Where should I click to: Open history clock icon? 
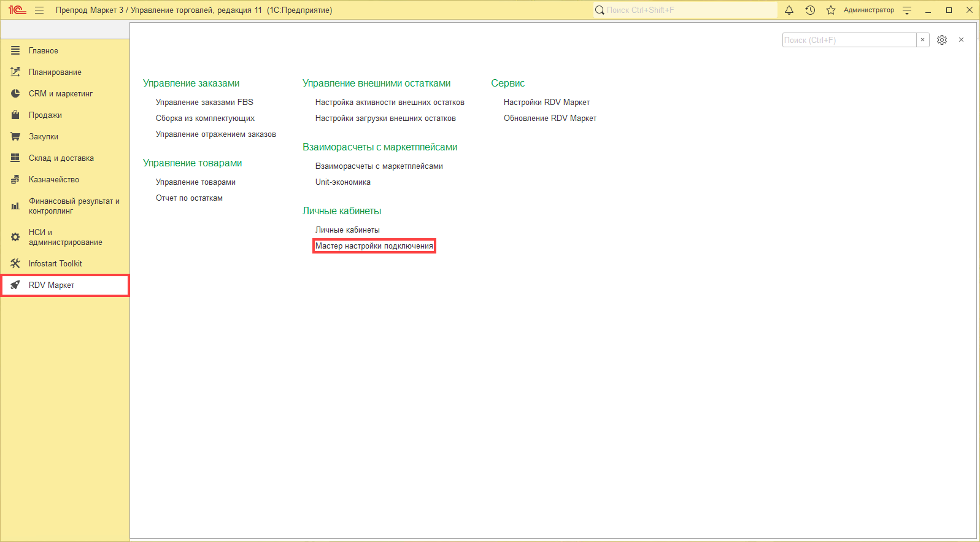810,10
